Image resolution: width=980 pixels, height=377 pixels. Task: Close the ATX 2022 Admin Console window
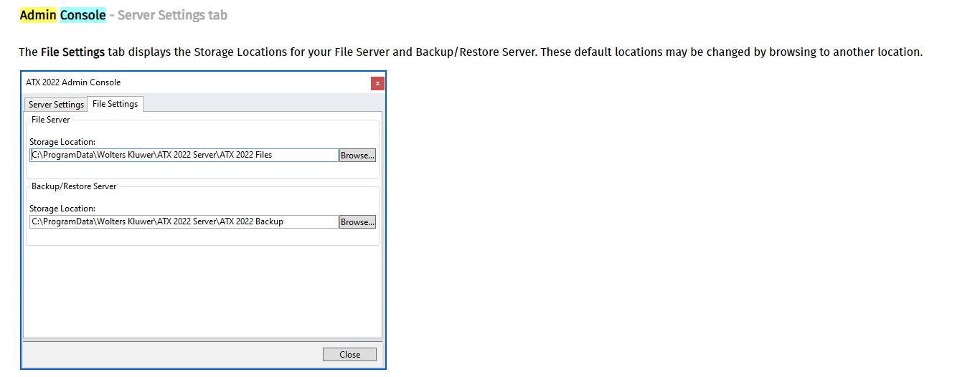(377, 83)
